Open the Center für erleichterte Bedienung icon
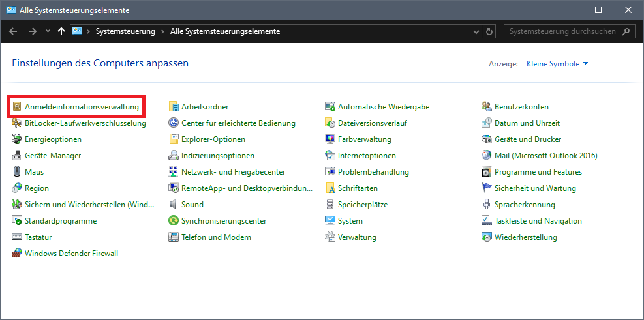This screenshot has width=644, height=320. point(174,123)
